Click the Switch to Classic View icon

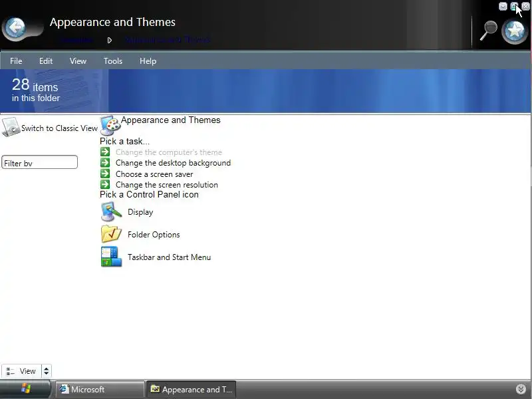11,127
